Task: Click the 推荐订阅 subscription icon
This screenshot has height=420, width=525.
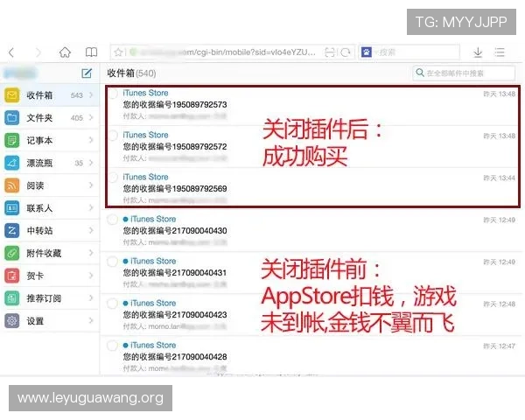Action: click(x=11, y=298)
